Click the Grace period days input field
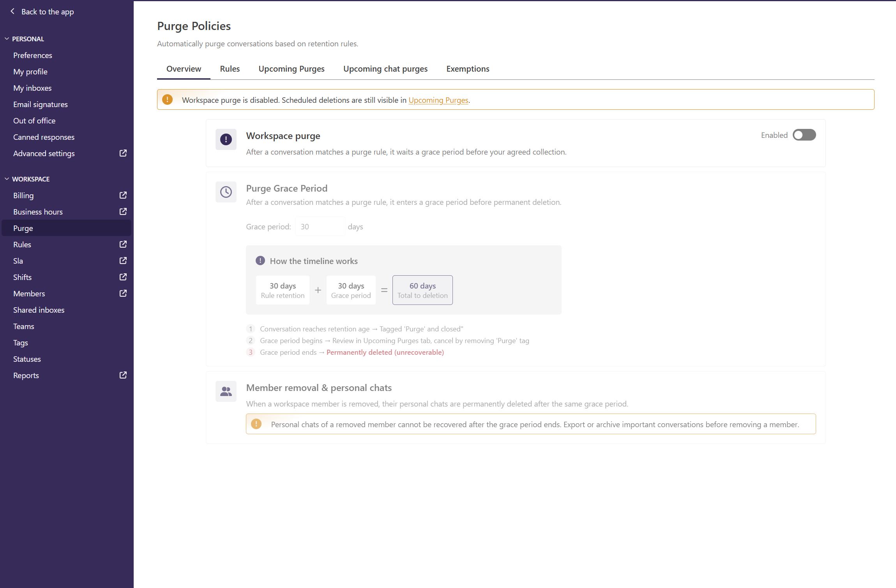This screenshot has width=896, height=588. (320, 227)
